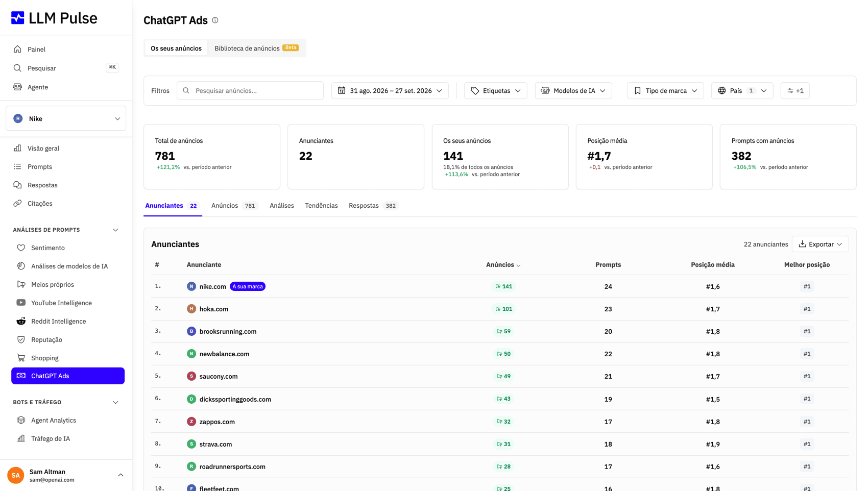Open Respostas chat icon in sidebar

coord(18,185)
